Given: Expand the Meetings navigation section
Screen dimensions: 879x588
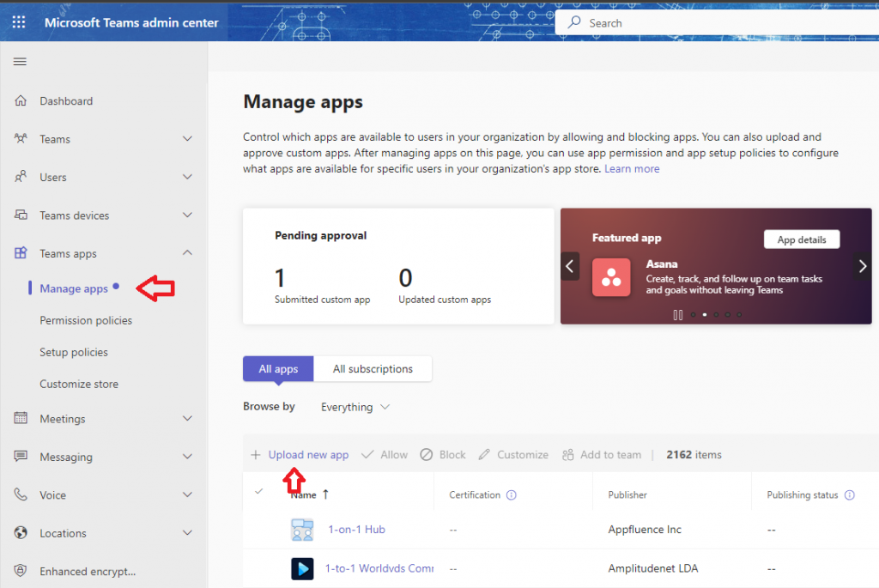Looking at the screenshot, I should point(188,419).
